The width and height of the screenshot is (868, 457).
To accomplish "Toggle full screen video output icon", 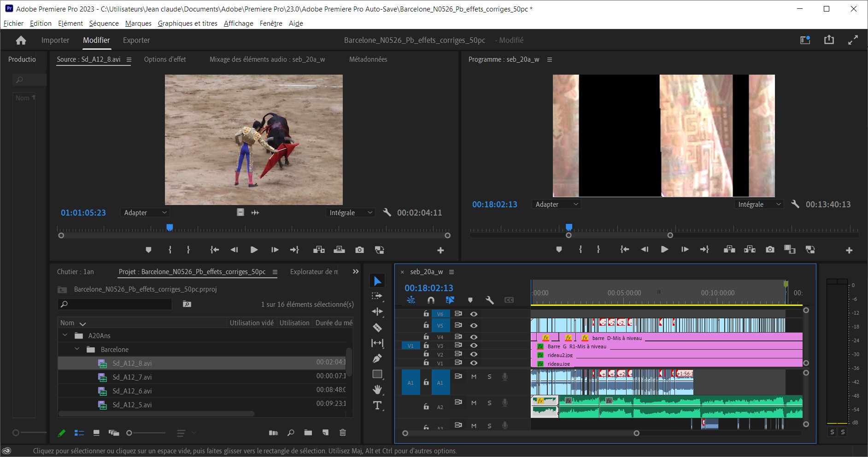I will (853, 40).
